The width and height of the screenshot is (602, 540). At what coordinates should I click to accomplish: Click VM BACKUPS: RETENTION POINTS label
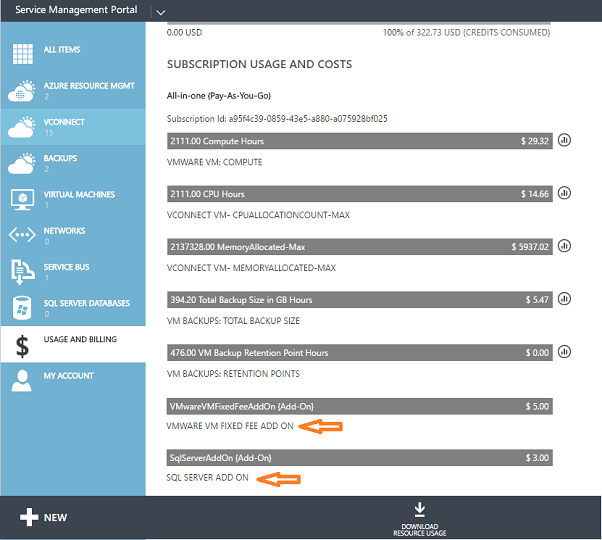pyautogui.click(x=233, y=374)
